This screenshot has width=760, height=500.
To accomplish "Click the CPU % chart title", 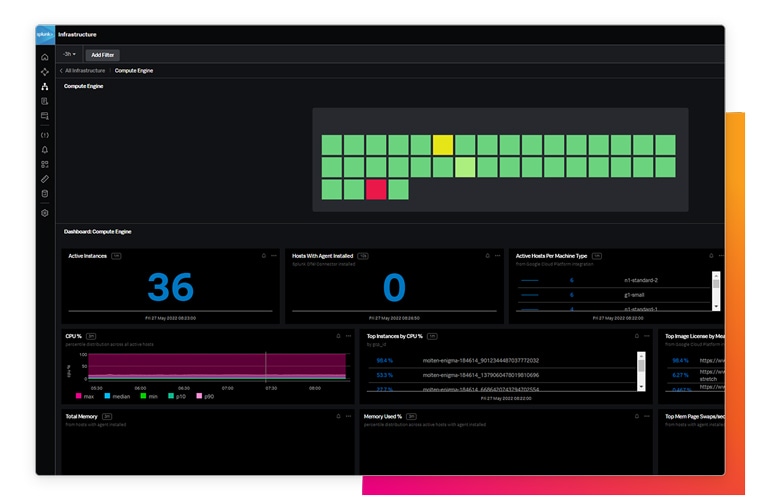I will point(73,336).
